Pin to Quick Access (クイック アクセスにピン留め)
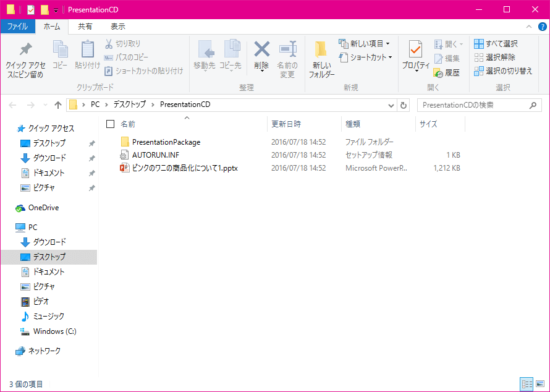The width and height of the screenshot is (550, 392). click(25, 59)
